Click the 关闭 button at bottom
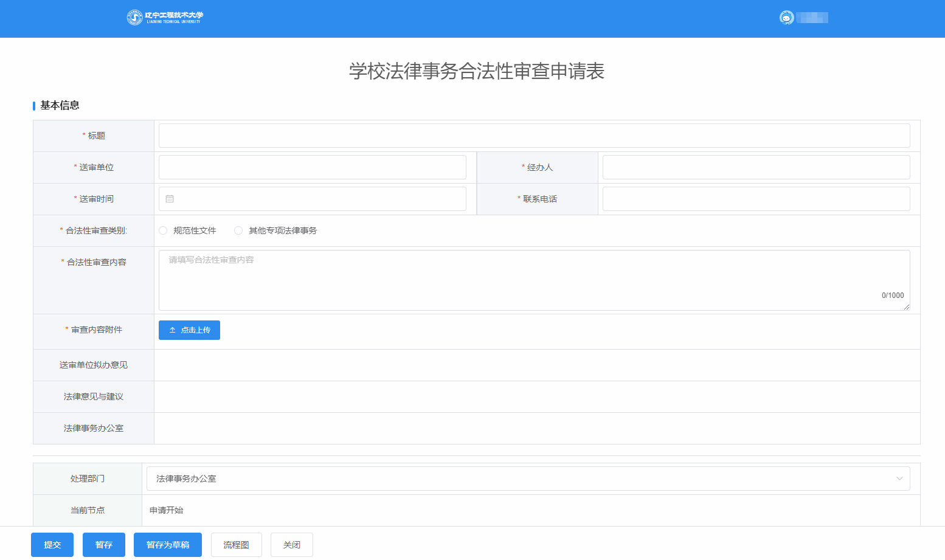Image resolution: width=945 pixels, height=560 pixels. coord(292,545)
